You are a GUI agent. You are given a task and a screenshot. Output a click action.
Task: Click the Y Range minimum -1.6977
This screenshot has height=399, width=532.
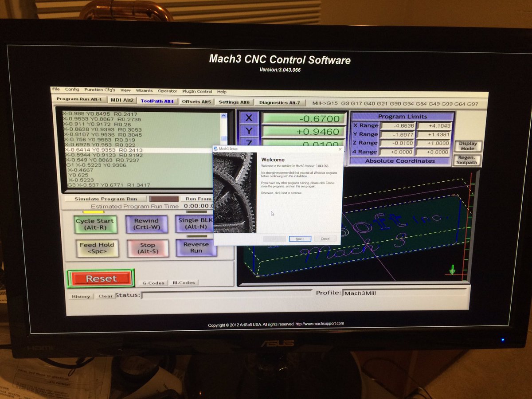point(398,134)
